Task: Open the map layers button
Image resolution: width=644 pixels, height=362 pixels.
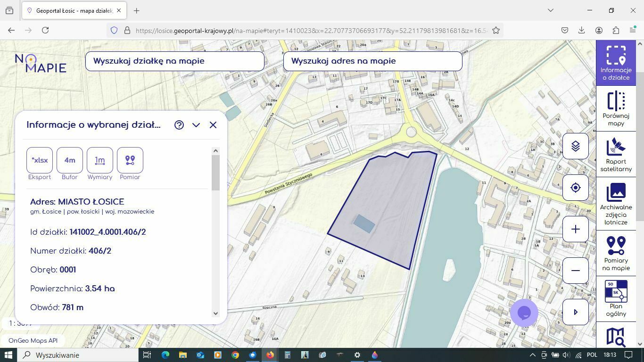Action: pyautogui.click(x=575, y=146)
